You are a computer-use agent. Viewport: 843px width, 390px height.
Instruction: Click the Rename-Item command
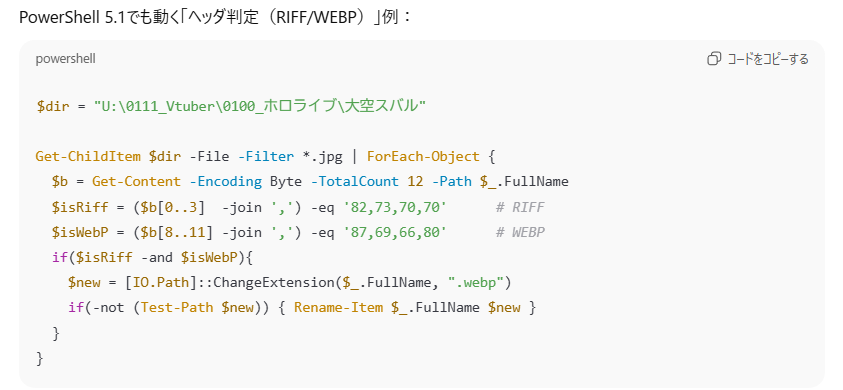(339, 308)
